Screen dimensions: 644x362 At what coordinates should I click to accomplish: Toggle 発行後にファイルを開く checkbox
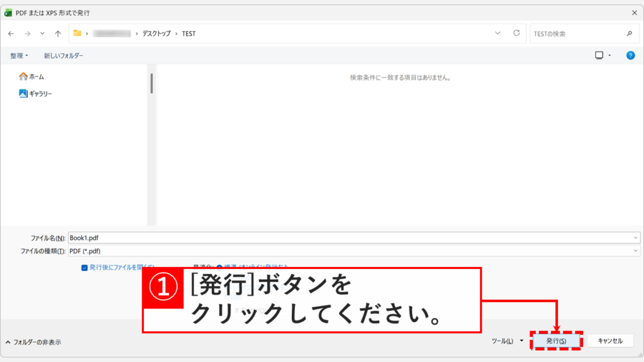point(85,268)
